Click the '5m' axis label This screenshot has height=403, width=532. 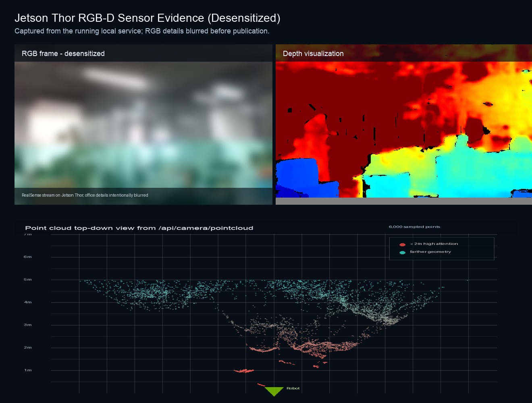pyautogui.click(x=27, y=279)
